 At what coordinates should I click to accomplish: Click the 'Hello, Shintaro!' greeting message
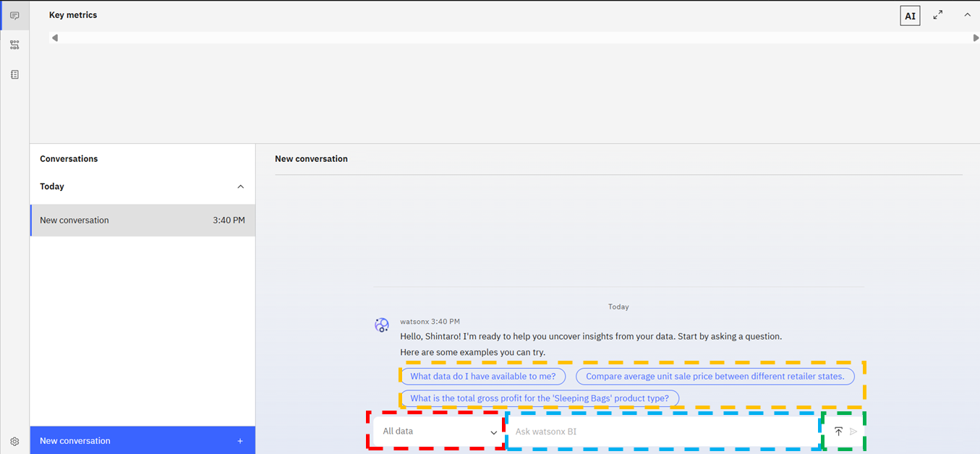(591, 336)
